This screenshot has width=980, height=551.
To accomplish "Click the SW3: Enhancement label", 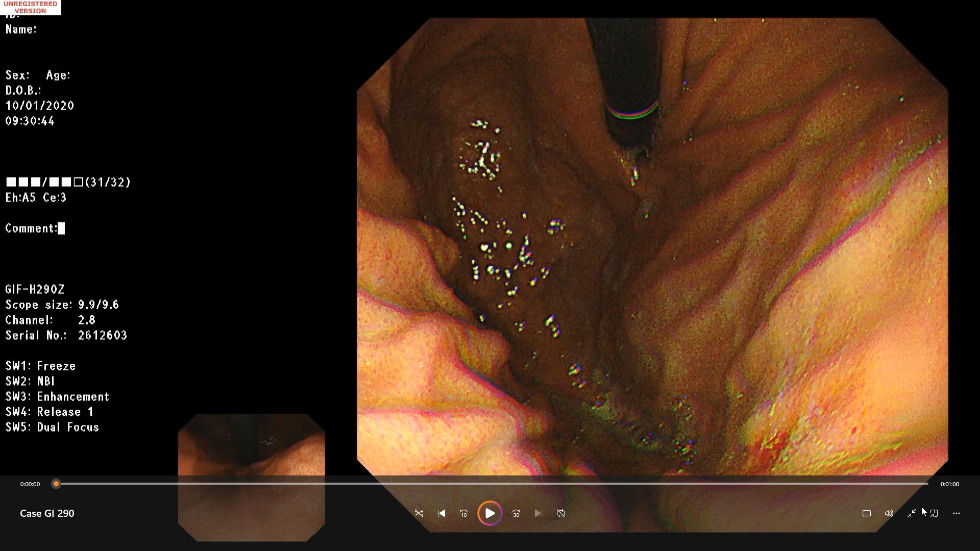I will [x=57, y=396].
